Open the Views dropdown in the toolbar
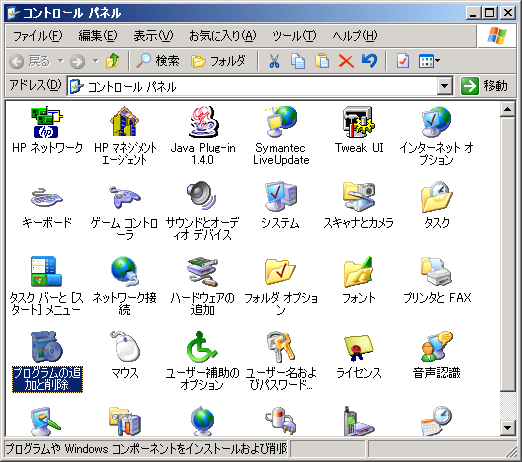 coord(429,61)
